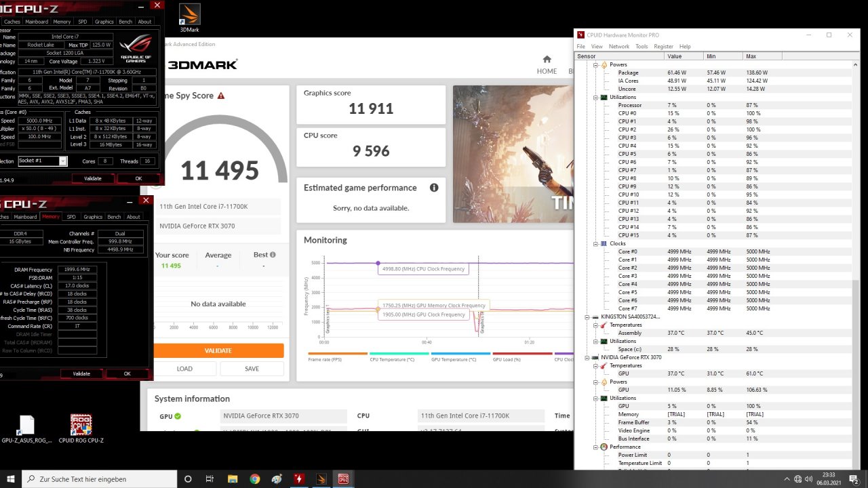
Task: Collapse the NVIDIA GeForce RTX 3070 node
Action: (586, 357)
